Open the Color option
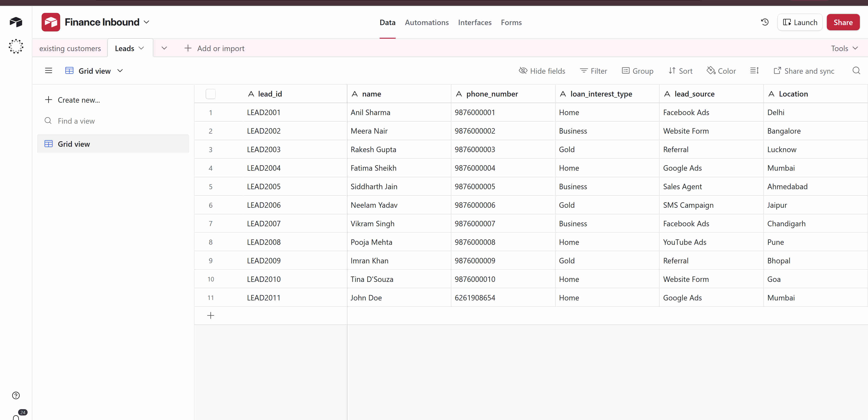Image resolution: width=868 pixels, height=420 pixels. click(721, 71)
